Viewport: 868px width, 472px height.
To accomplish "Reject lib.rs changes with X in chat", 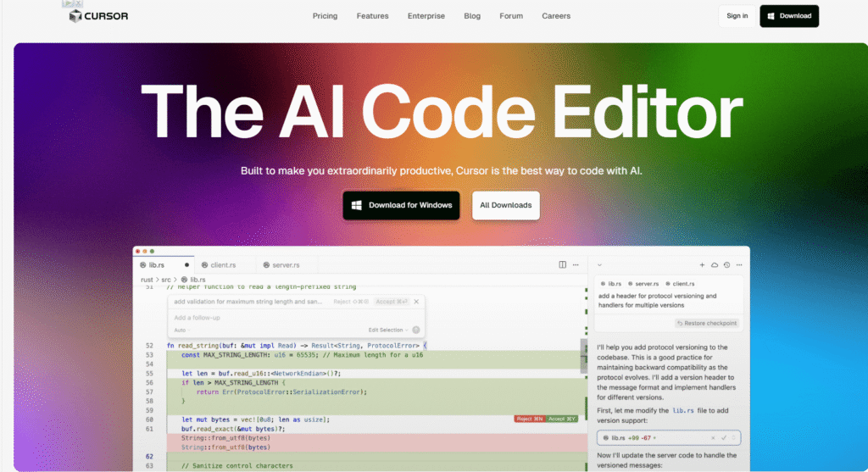I will (x=712, y=438).
